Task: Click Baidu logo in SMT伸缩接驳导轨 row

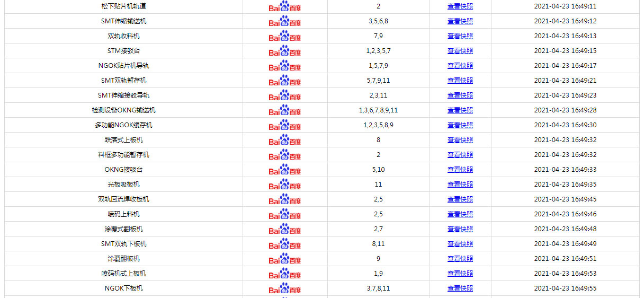Action: tap(285, 96)
